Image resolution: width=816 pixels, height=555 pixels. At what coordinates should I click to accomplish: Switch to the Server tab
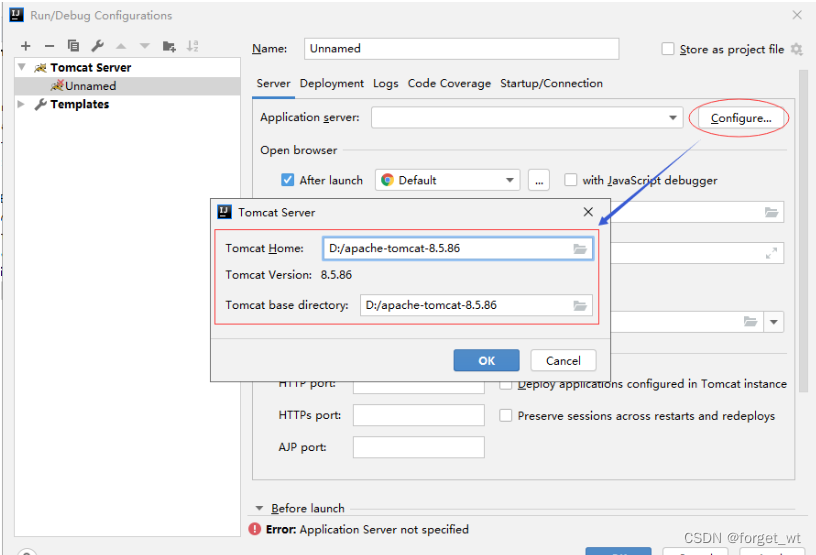tap(273, 83)
